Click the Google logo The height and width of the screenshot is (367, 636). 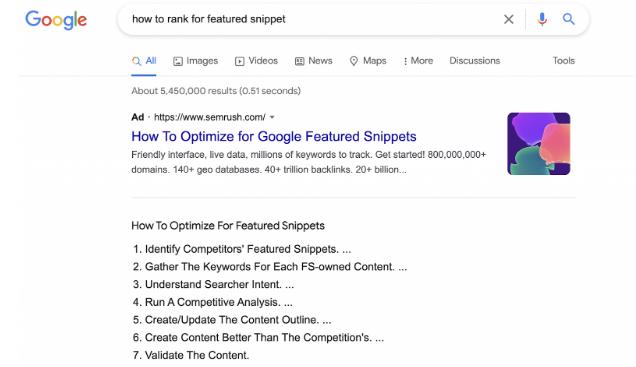[56, 20]
